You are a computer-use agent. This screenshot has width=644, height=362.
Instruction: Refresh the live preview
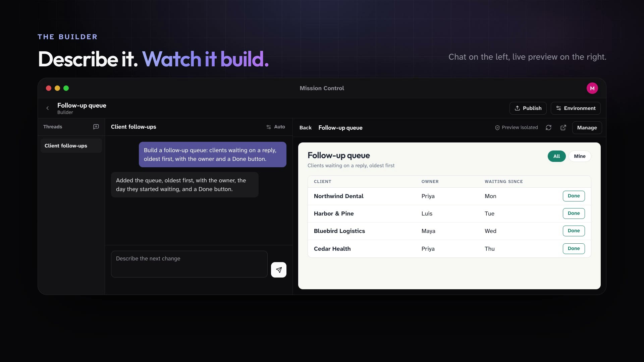point(548,127)
